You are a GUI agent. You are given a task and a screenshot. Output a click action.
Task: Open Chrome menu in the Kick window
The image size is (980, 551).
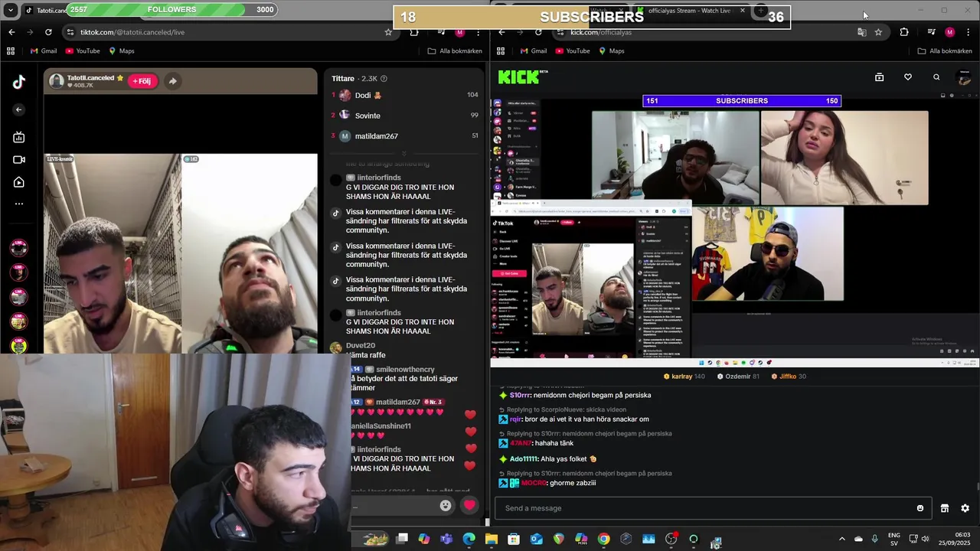(969, 32)
